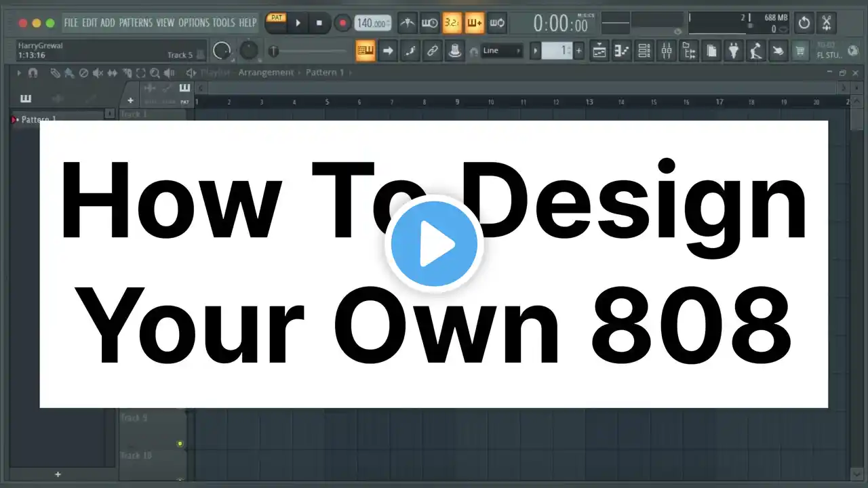Open the Playlist view icon

(x=599, y=51)
